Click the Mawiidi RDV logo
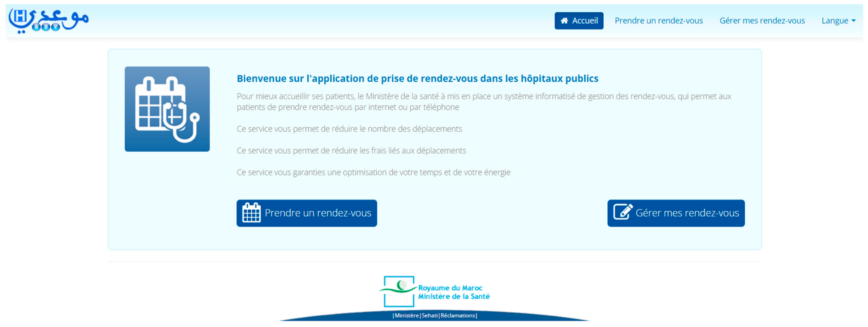This screenshot has height=327, width=868. pos(48,20)
